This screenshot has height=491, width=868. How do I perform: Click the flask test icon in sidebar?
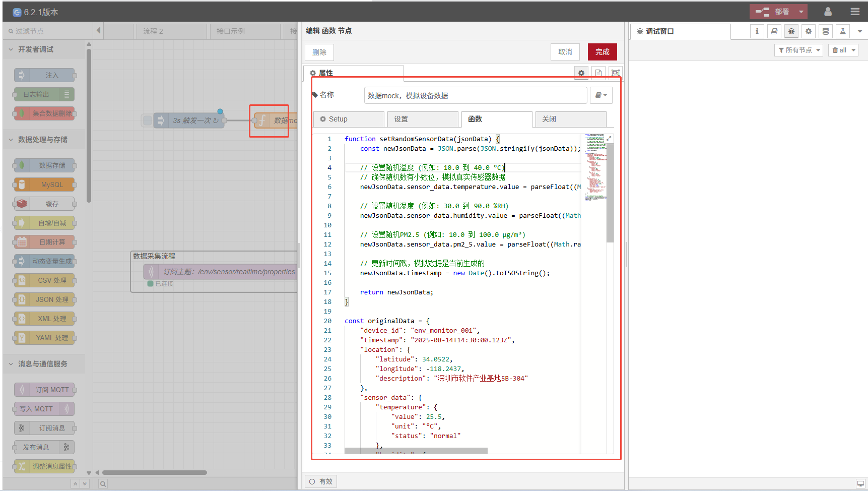[x=842, y=31]
